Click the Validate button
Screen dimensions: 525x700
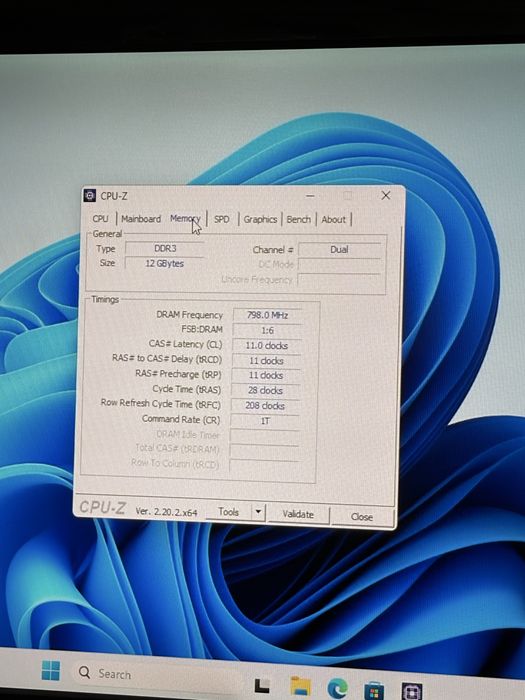298,514
